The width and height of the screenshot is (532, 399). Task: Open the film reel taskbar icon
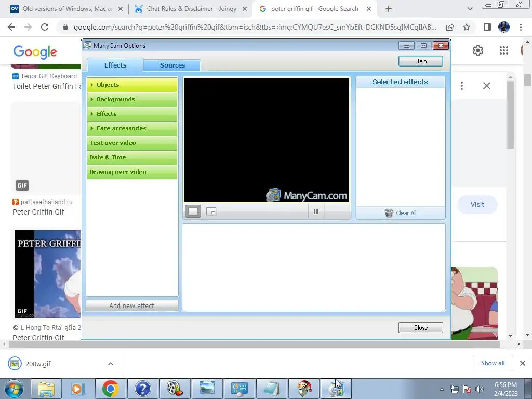point(175,389)
